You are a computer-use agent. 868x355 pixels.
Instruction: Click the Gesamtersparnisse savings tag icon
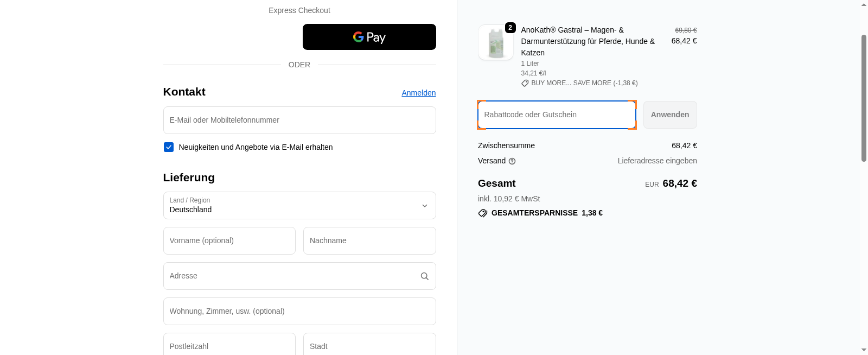coord(482,213)
